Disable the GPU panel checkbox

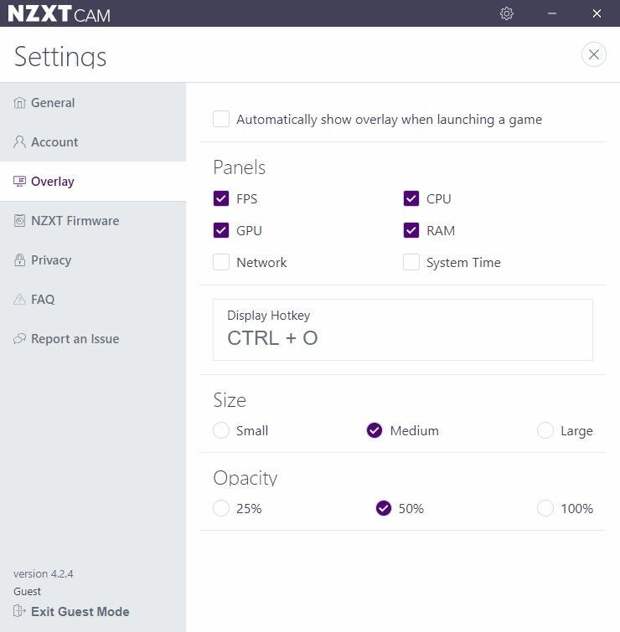pos(221,231)
